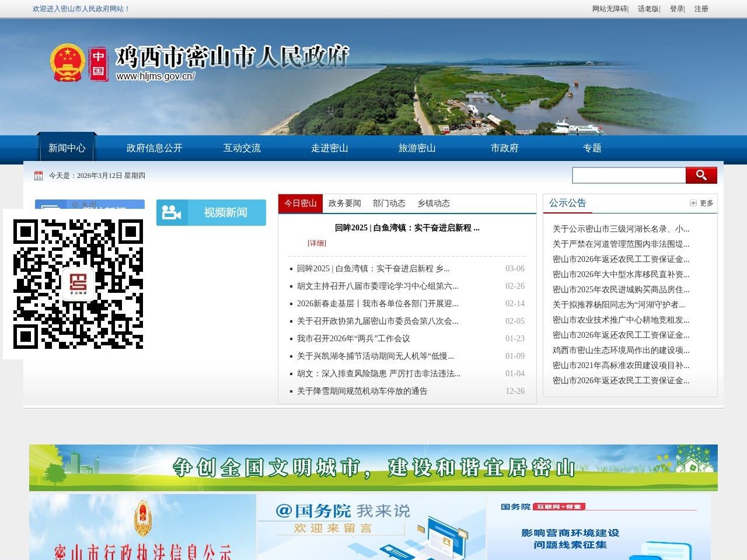
Task: Click the national emblem logo in header
Action: [68, 63]
